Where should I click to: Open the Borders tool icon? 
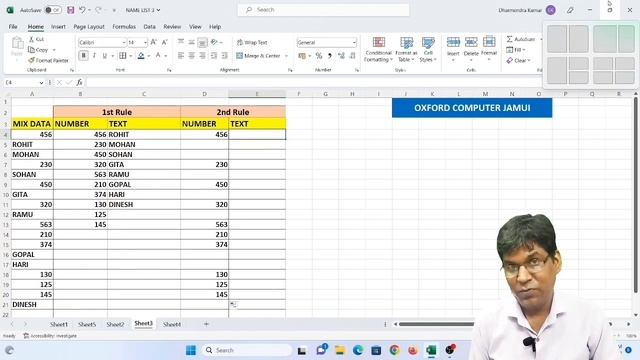click(122, 56)
